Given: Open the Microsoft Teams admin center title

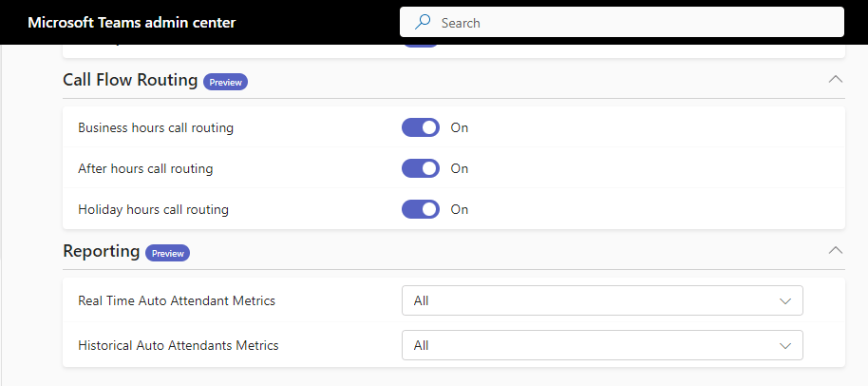Looking at the screenshot, I should point(132,22).
